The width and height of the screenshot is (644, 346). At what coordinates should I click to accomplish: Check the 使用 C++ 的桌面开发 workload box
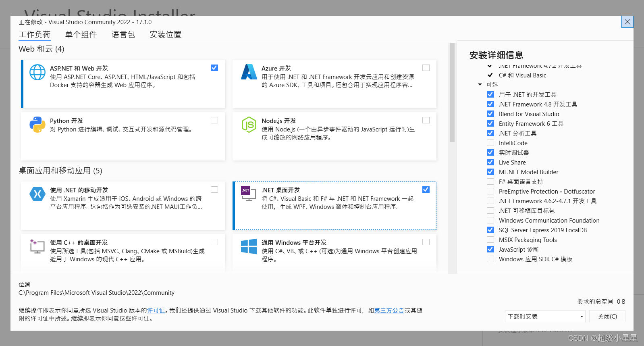214,242
